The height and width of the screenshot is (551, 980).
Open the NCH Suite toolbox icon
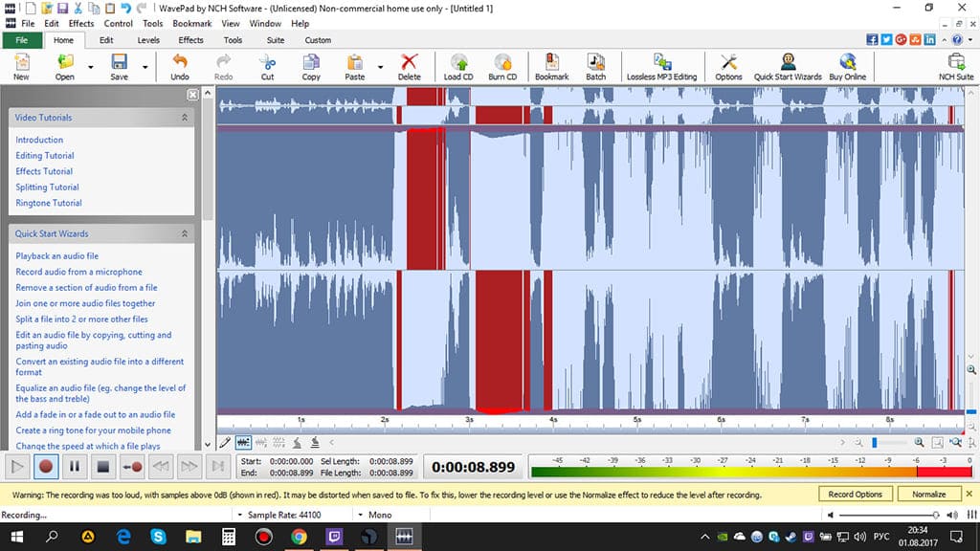click(956, 67)
